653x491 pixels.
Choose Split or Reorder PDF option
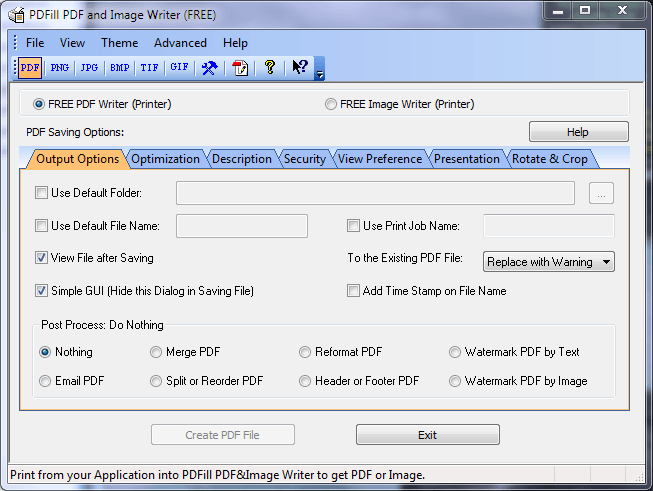click(156, 381)
